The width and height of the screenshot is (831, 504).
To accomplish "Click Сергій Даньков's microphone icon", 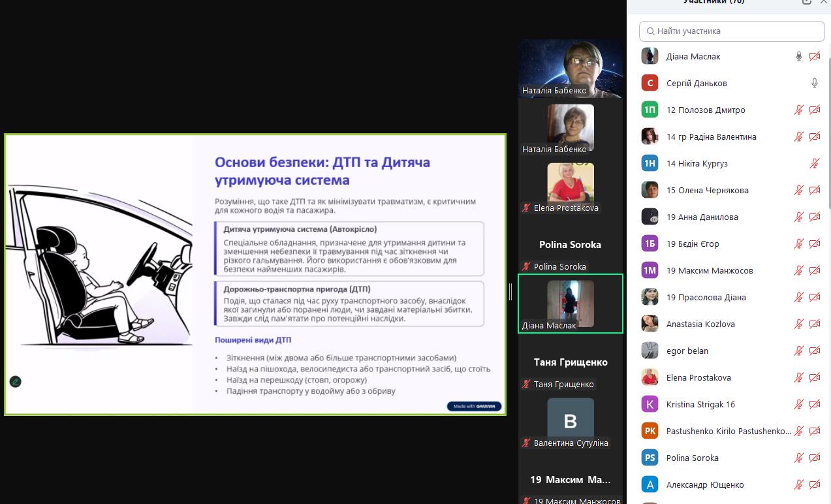I will tap(814, 84).
